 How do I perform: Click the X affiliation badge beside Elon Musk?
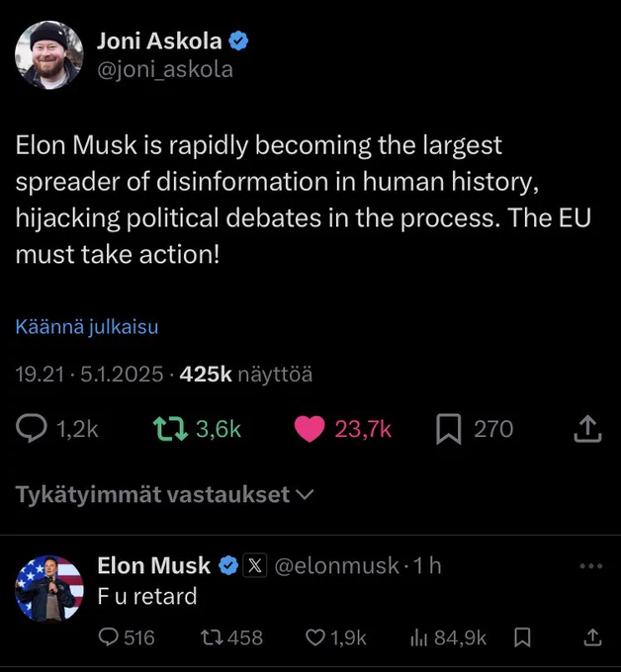click(255, 565)
